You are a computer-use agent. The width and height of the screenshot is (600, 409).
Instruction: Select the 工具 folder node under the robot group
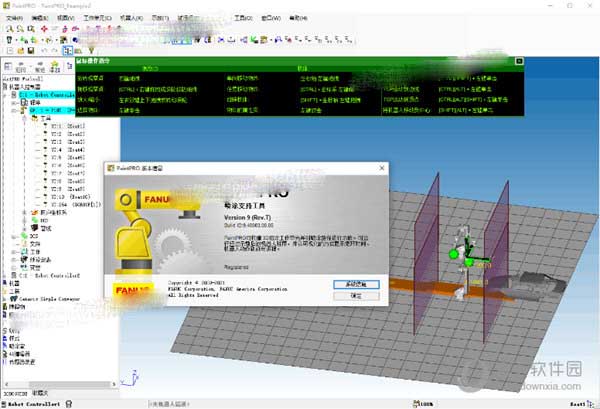(x=45, y=118)
